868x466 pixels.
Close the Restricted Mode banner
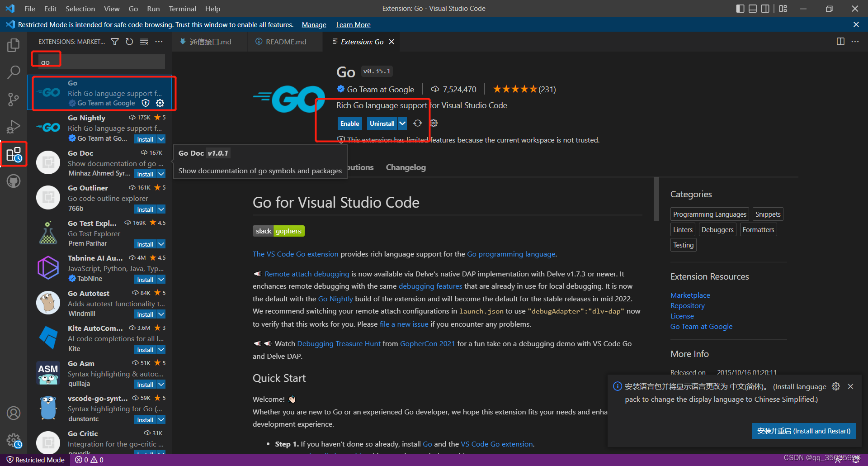coord(856,24)
